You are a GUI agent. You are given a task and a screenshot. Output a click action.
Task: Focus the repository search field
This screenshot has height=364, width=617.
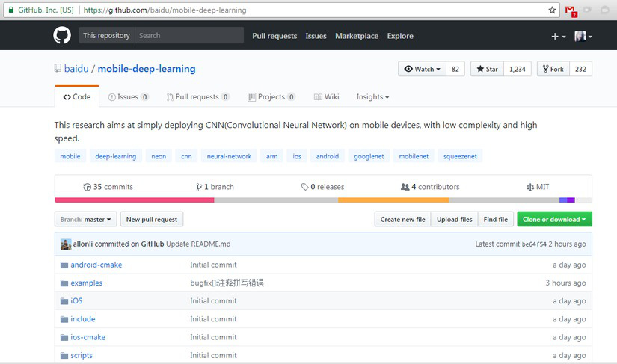(189, 35)
